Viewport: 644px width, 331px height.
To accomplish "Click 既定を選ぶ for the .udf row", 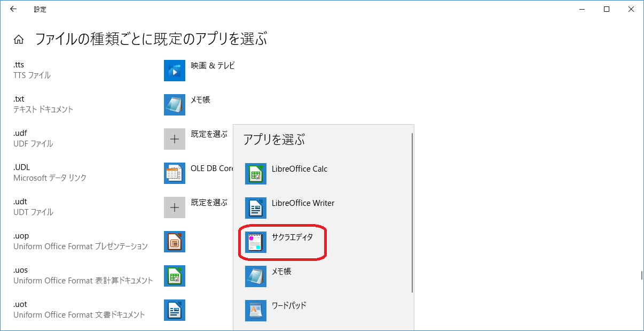I will point(209,134).
